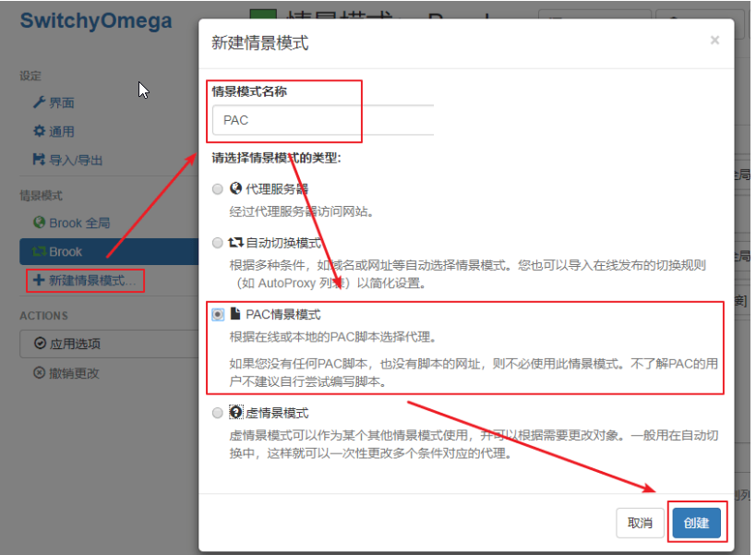Click the file icon beside PAC情景模式
Screen dimensions: 756x555
pos(235,314)
